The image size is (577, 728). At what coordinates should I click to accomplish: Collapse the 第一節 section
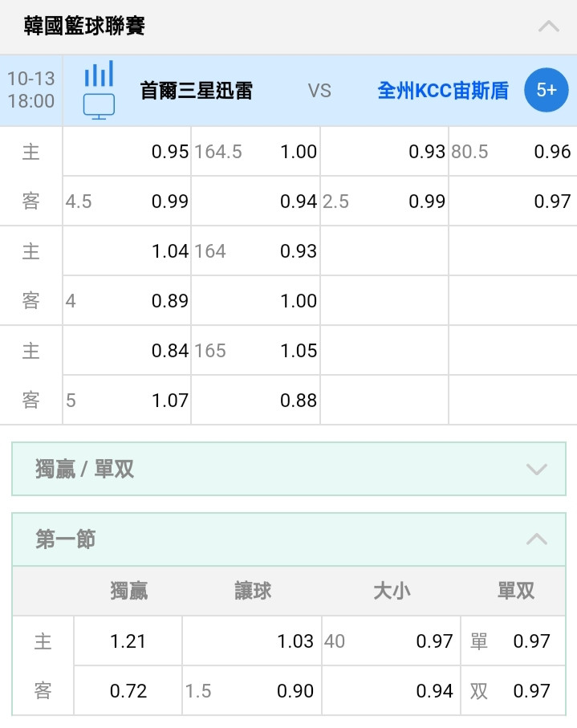click(x=289, y=539)
